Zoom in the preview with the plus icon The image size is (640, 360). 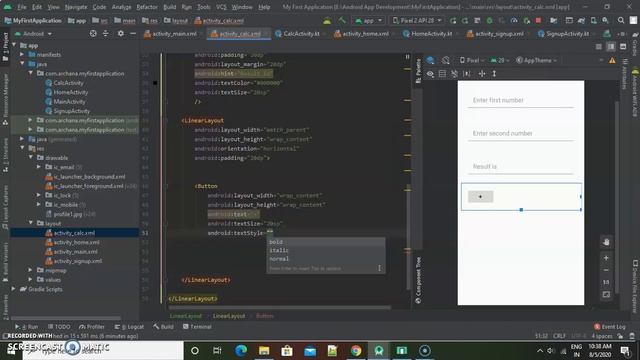pyautogui.click(x=606, y=258)
